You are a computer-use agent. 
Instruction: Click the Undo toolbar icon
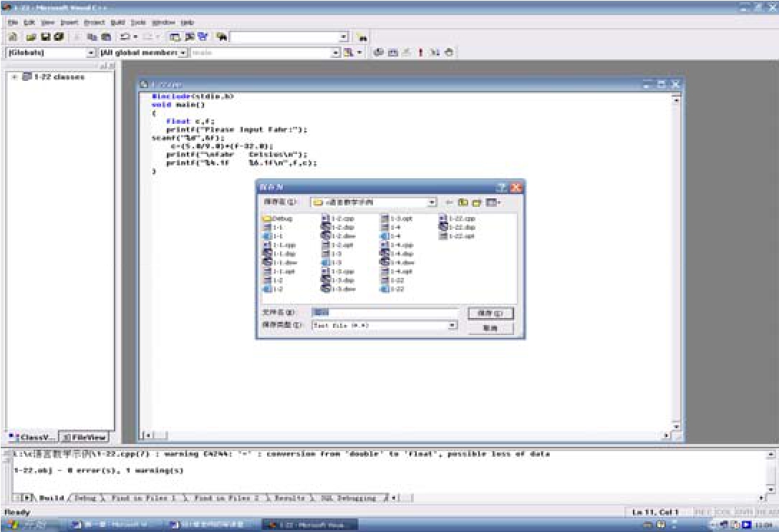(x=125, y=37)
